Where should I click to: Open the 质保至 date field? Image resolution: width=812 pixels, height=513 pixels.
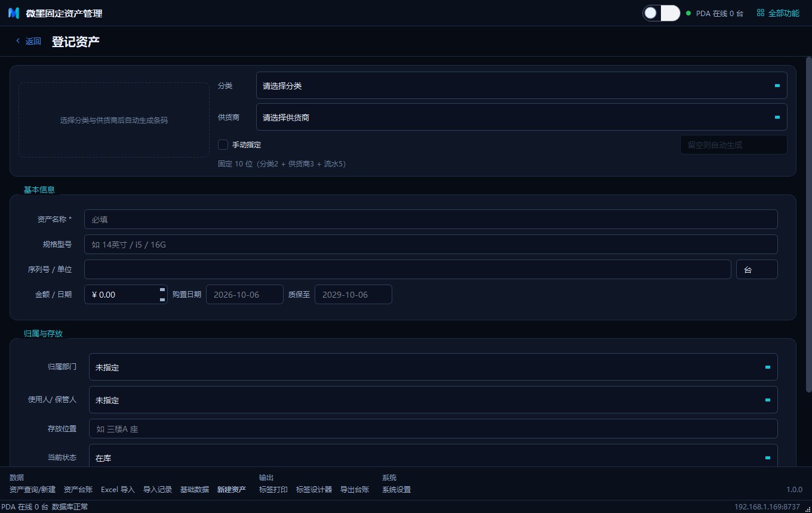(x=353, y=295)
